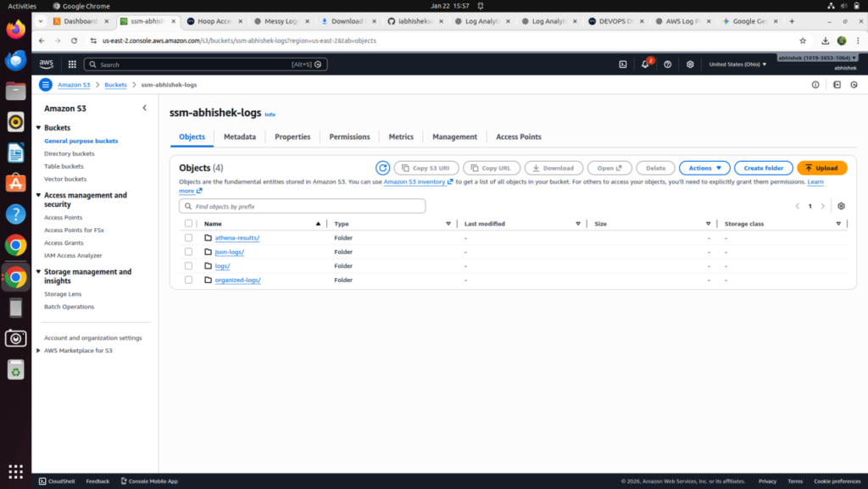The image size is (868, 489).
Task: Open CloudShell from the status bar
Action: point(56,481)
